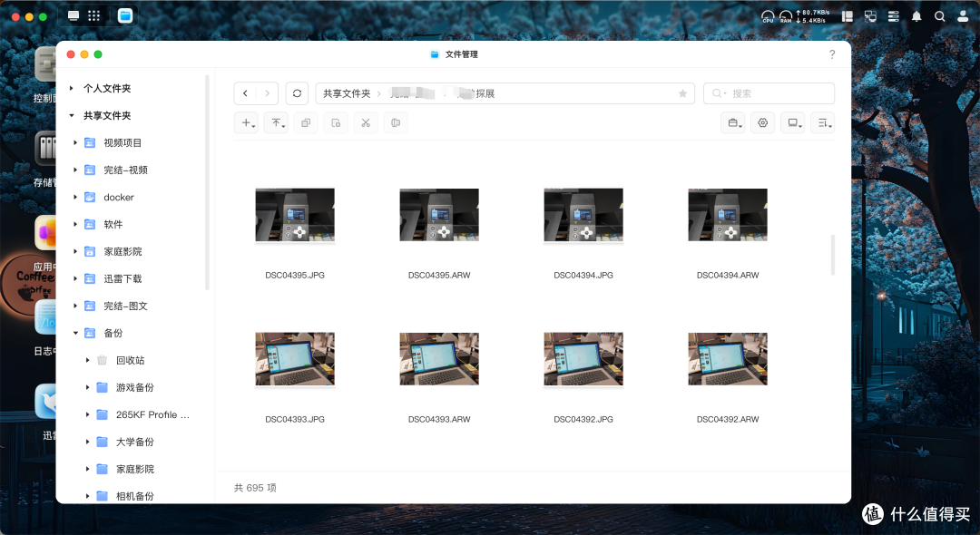980x535 pixels.
Task: Open the 完结-视频 shared folder
Action: pos(125,170)
